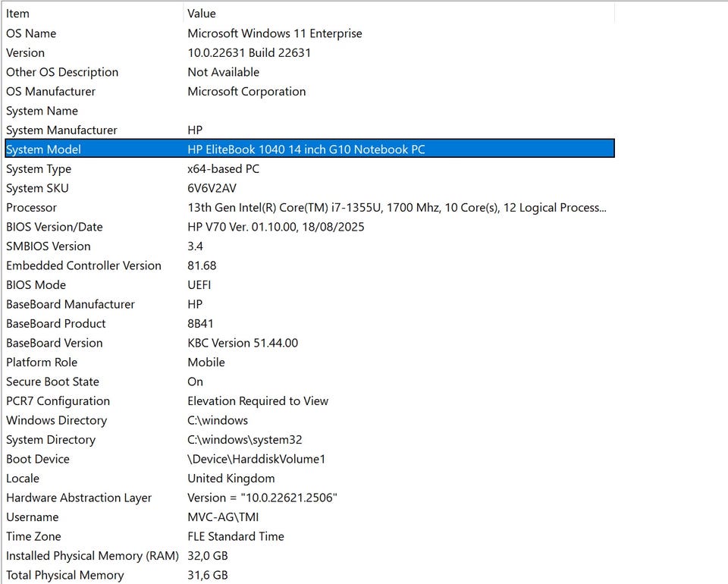Click HP EliteBook 1040 14 inch G10 value
The width and height of the screenshot is (728, 584).
tap(306, 149)
